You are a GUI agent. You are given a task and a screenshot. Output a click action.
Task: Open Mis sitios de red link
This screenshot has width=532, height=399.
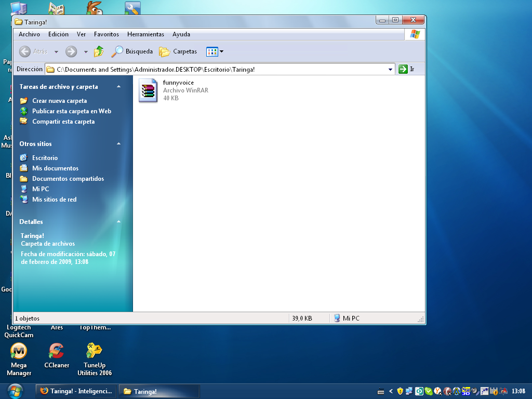pos(54,199)
